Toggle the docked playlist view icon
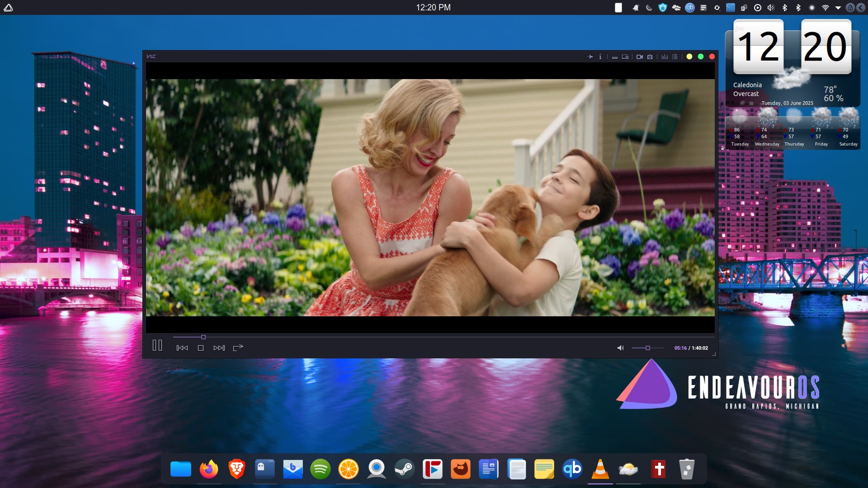The height and width of the screenshot is (488, 868). (625, 57)
